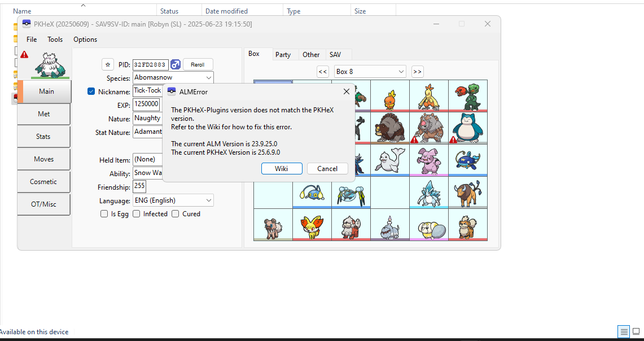Check the Infected checkbox
This screenshot has width=644, height=341.
point(137,214)
